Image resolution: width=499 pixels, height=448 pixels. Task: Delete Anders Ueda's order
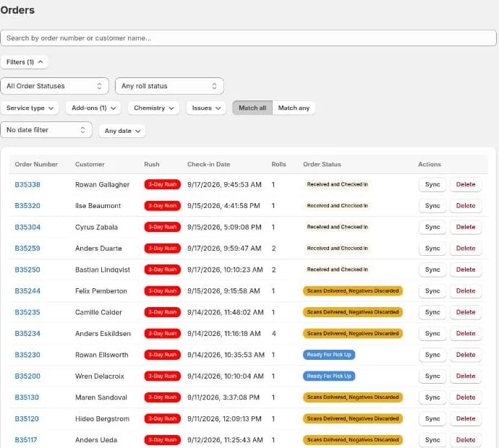(466, 440)
